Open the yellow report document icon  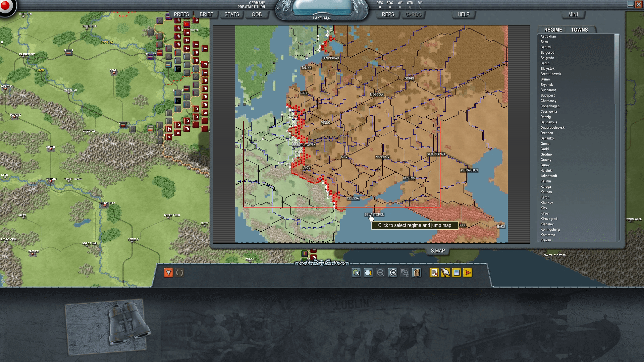coord(434,273)
